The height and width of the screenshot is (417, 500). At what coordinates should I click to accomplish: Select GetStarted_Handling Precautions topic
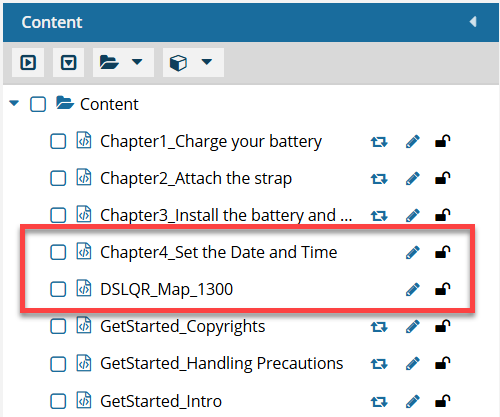click(222, 363)
